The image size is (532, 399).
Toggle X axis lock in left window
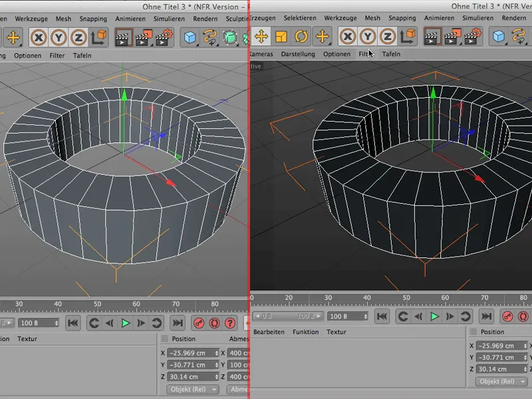point(39,37)
